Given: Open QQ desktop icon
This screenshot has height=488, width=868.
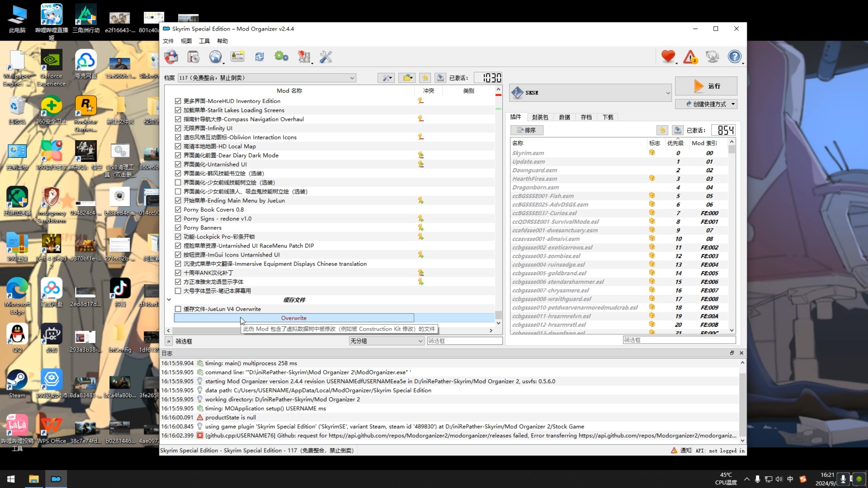Looking at the screenshot, I should (17, 338).
